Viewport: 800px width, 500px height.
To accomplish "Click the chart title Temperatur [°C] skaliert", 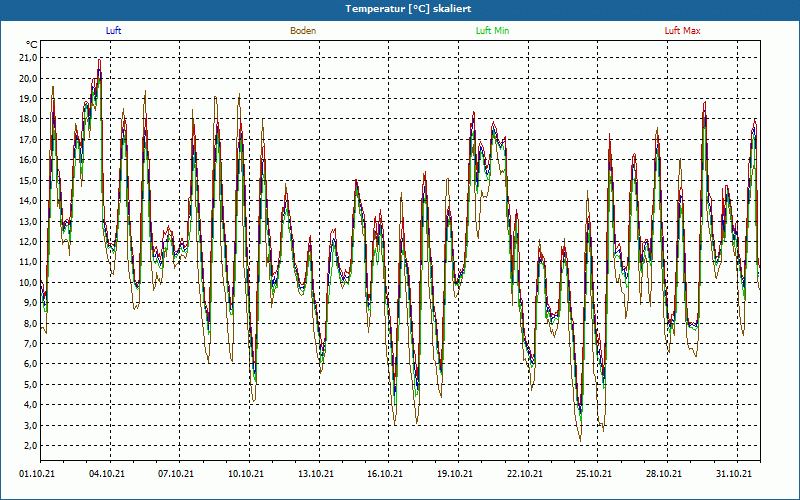I will (408, 9).
